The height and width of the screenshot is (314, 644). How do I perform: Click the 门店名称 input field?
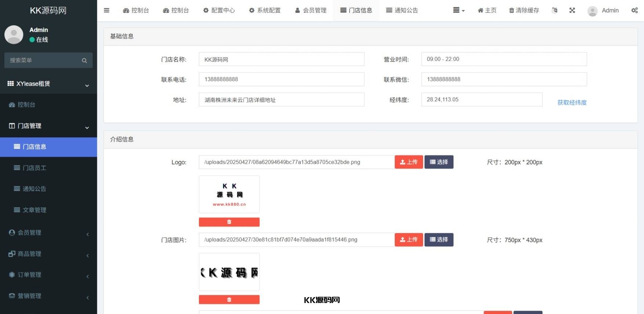point(281,59)
